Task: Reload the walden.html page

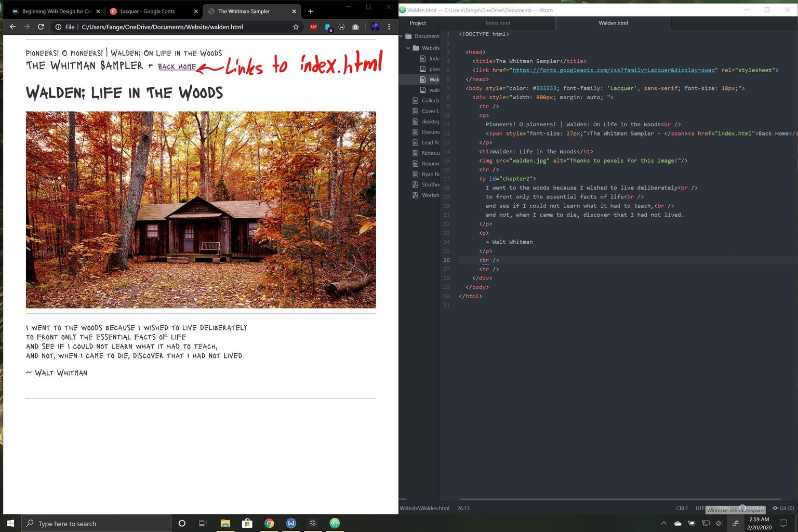Action: click(41, 27)
